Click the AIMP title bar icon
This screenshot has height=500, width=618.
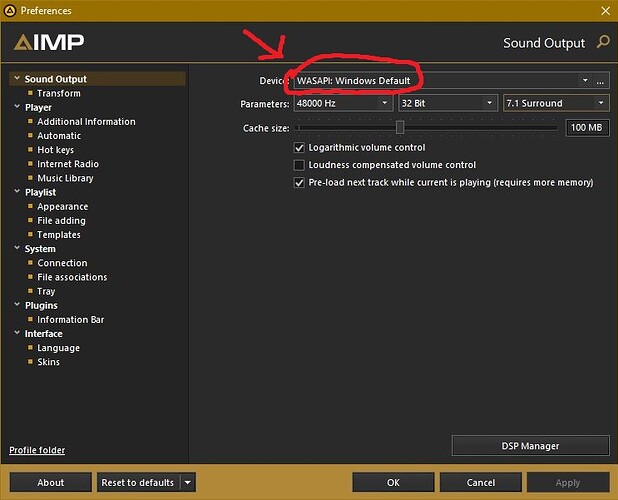(9, 11)
